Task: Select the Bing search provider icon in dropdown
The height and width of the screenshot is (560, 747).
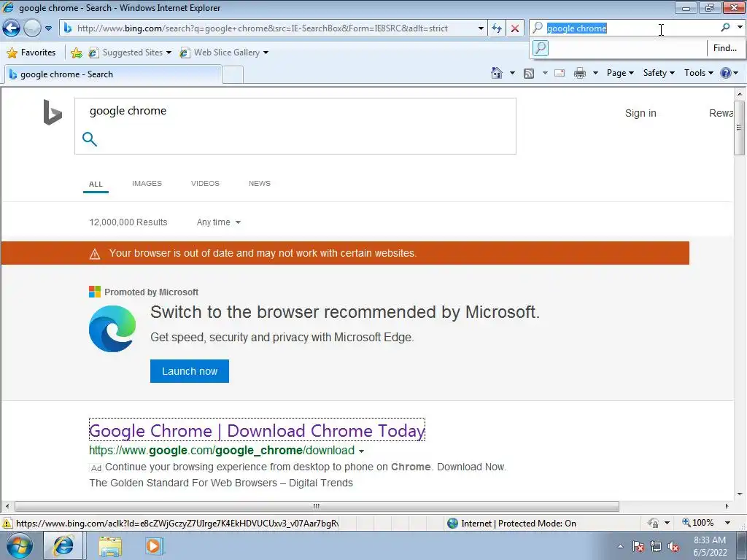Action: [x=541, y=48]
